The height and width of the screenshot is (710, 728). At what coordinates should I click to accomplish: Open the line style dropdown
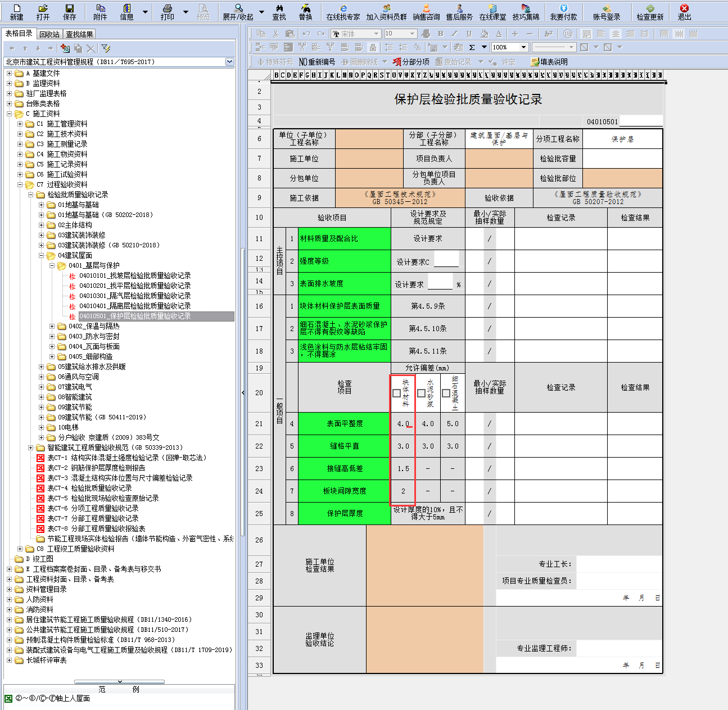pyautogui.click(x=571, y=47)
